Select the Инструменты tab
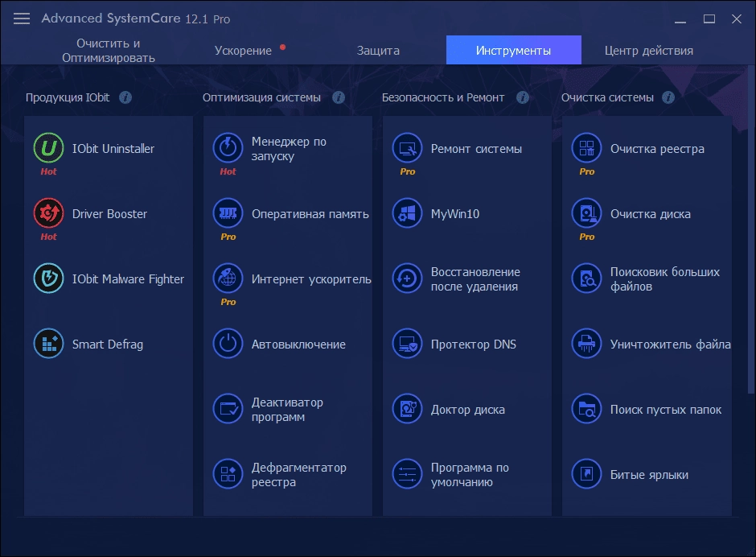This screenshot has height=557, width=756. tap(513, 50)
